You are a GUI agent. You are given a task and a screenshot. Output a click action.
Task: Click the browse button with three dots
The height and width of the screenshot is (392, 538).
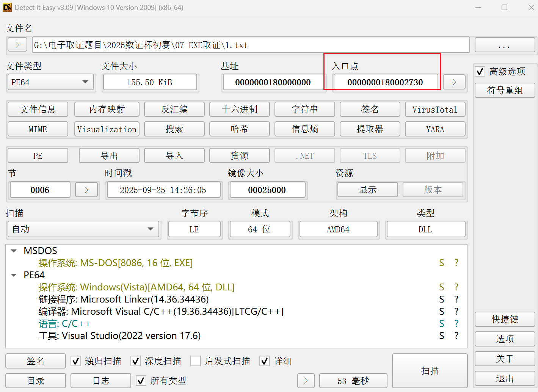[x=504, y=45]
